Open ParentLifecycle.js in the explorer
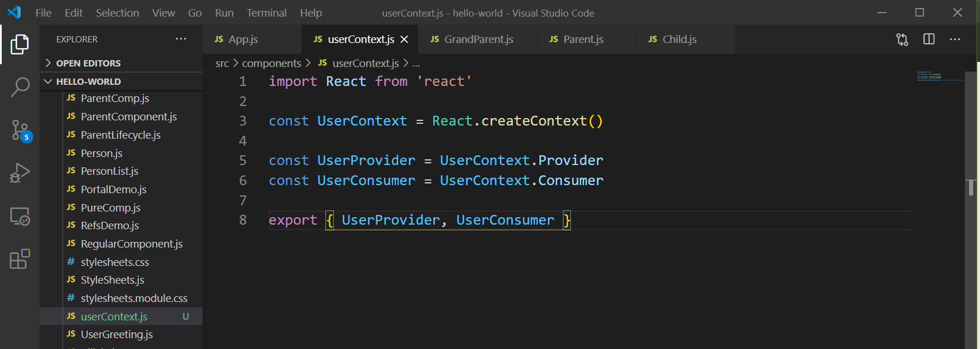Viewport: 980px width, 349px height. [121, 135]
